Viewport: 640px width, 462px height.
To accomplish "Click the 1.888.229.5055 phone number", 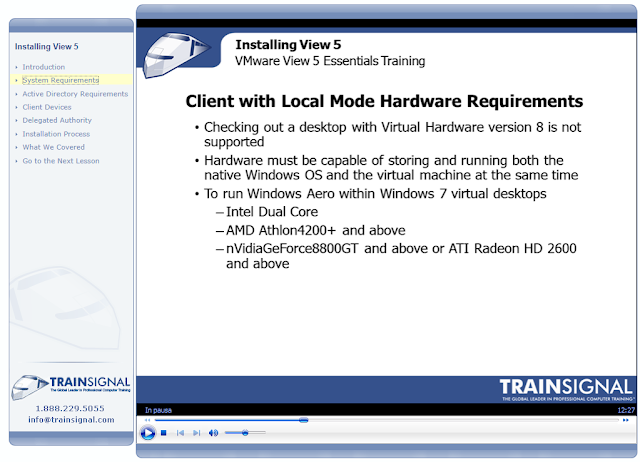I will [x=70, y=408].
